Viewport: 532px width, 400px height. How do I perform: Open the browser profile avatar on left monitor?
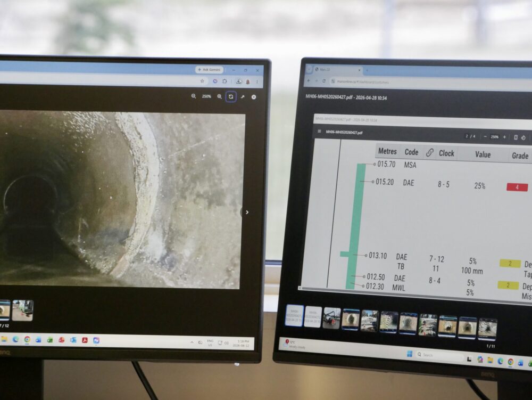(x=248, y=81)
